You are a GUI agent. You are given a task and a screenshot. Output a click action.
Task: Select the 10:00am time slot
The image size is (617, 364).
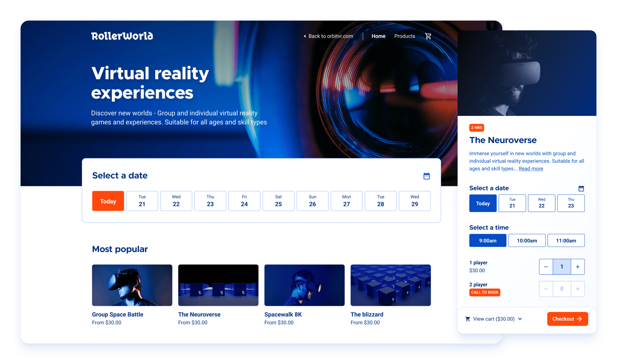tap(527, 240)
